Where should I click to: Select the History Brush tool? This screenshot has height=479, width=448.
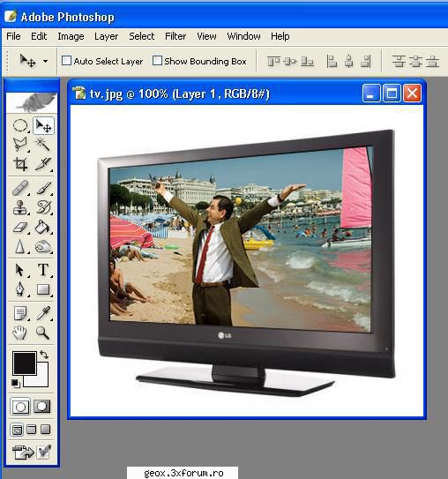43,207
